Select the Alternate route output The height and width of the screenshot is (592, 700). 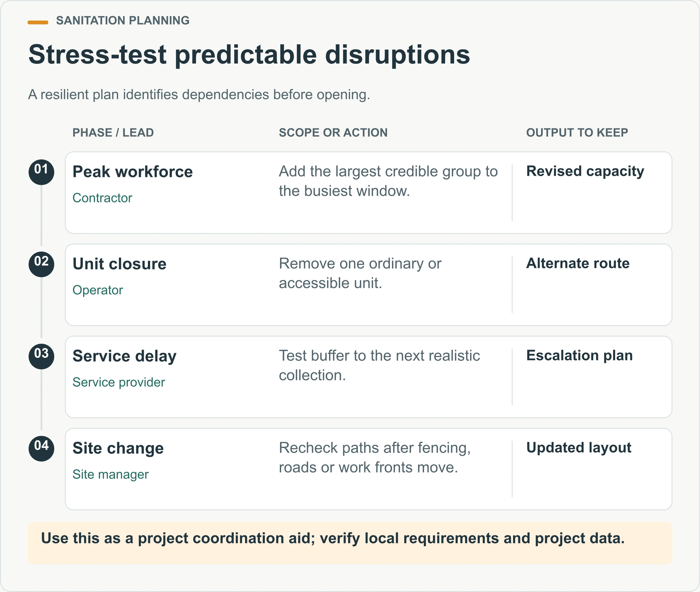coord(577,263)
